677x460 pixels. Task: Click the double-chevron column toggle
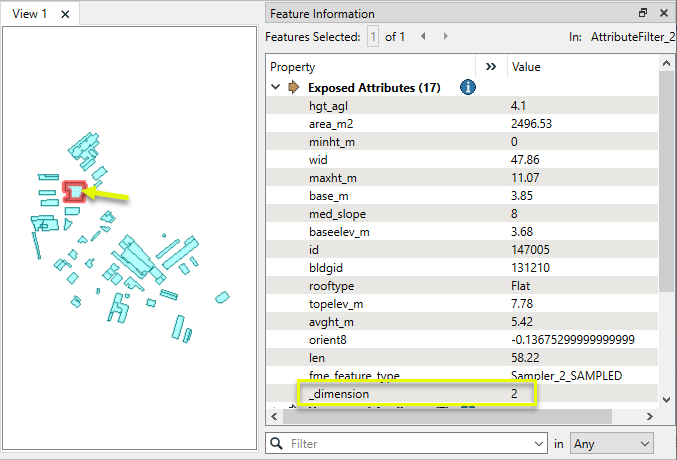coord(491,67)
